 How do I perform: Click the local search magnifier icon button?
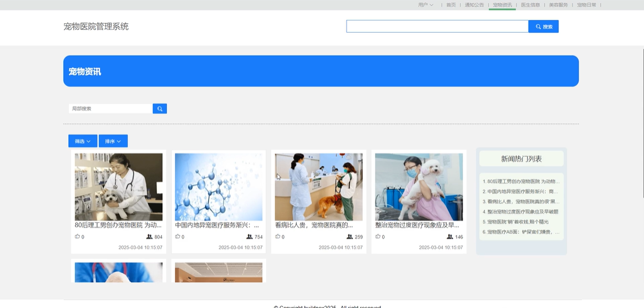pos(160,109)
